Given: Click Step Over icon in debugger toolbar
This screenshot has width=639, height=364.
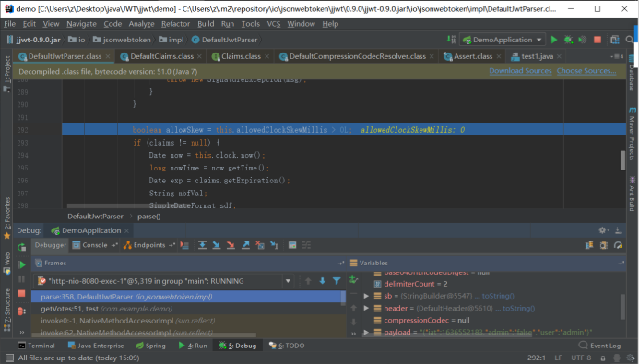Looking at the screenshot, I should tap(202, 245).
